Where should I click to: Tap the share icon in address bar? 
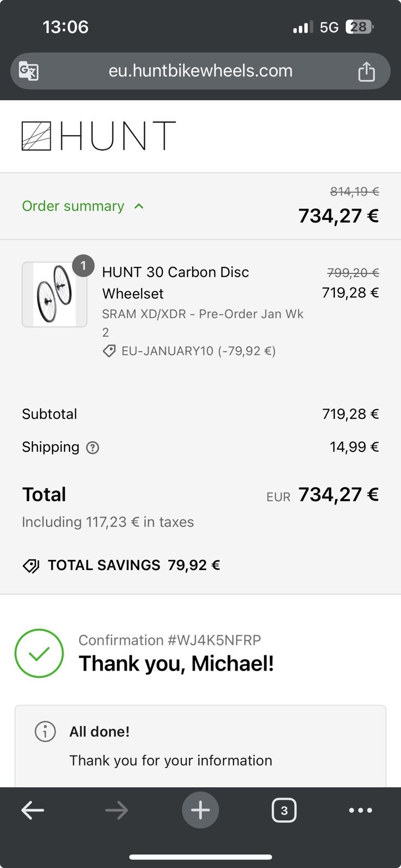366,71
